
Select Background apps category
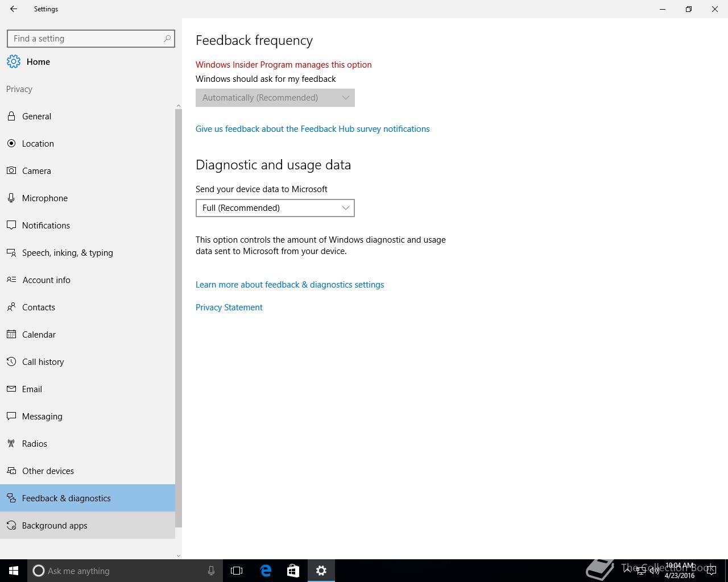click(88, 525)
